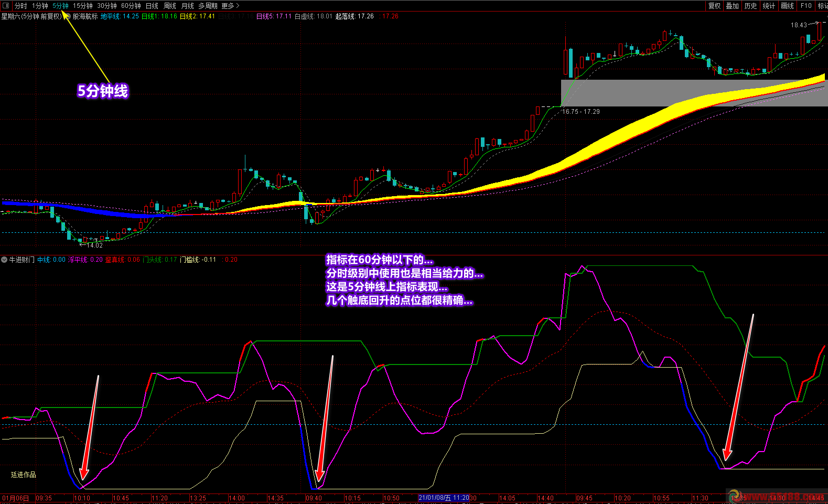This screenshot has height=504, width=828.
Task: Open the 周线 weekly chart
Action: pos(170,6)
